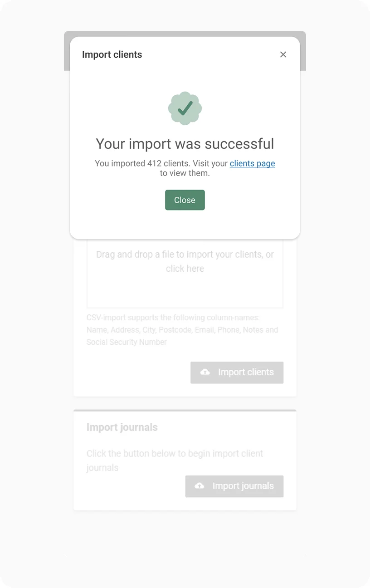The image size is (370, 588).
Task: Click the Import clients button label
Action: pyautogui.click(x=246, y=372)
